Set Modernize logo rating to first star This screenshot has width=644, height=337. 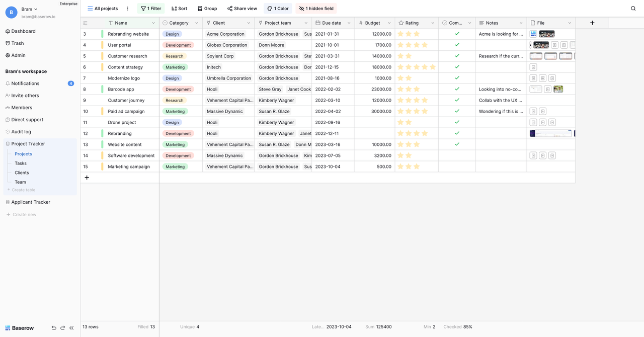(401, 78)
